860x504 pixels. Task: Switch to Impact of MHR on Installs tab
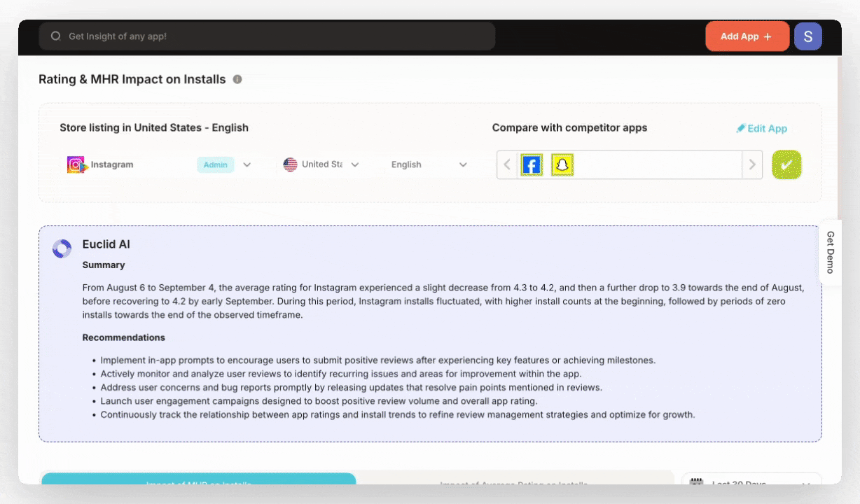point(199,479)
